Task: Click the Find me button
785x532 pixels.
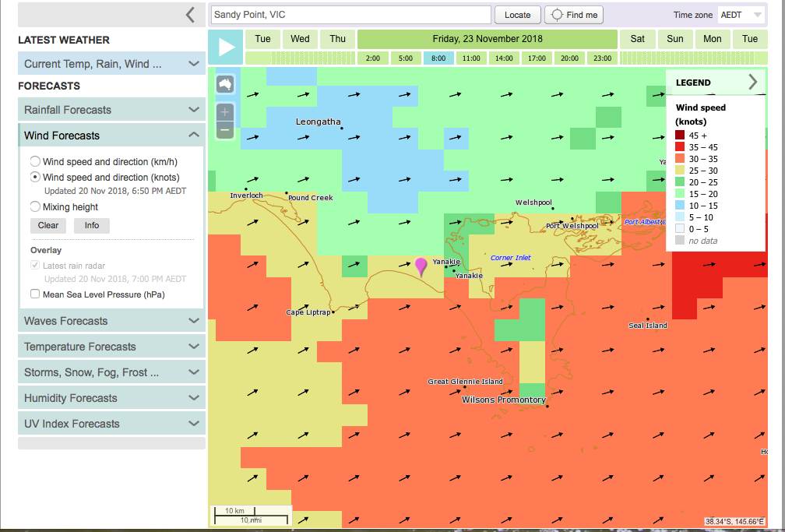Action: 573,15
